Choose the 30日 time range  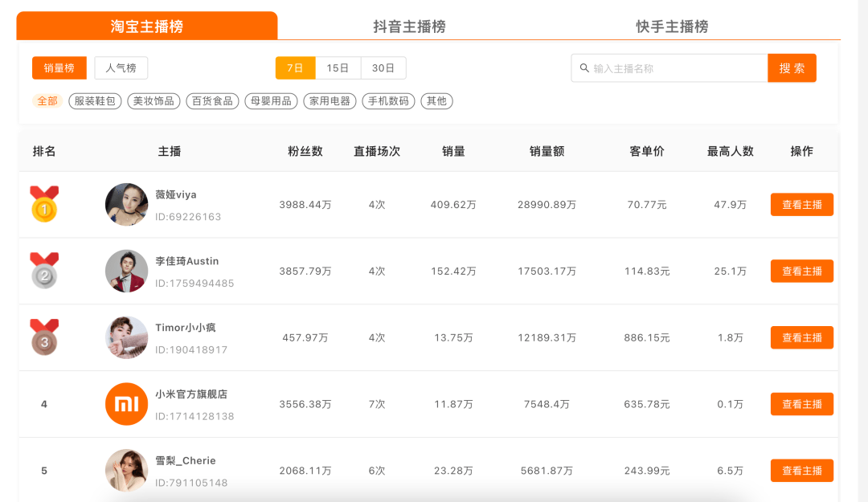(x=383, y=68)
